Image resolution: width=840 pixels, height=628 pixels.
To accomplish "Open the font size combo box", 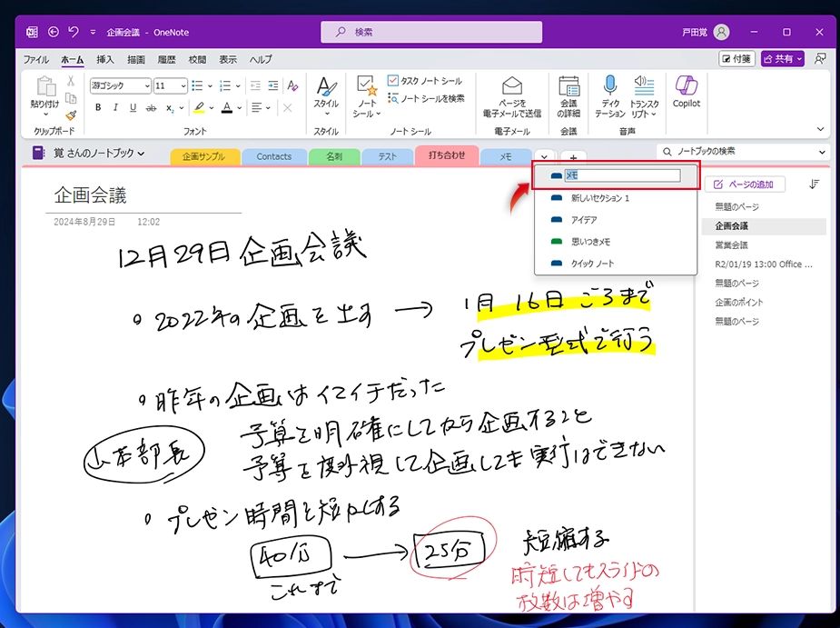I will pyautogui.click(x=171, y=85).
